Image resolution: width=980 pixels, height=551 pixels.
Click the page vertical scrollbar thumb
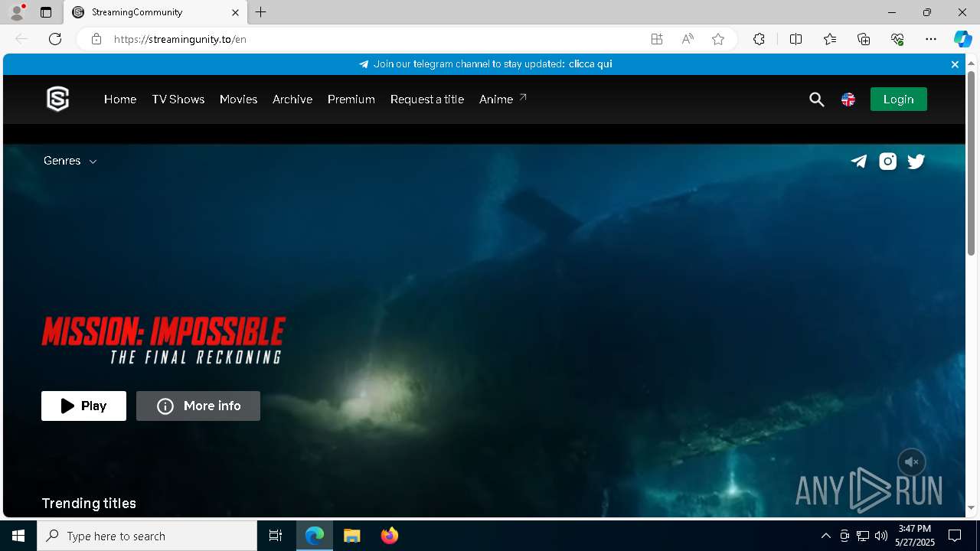(971, 163)
